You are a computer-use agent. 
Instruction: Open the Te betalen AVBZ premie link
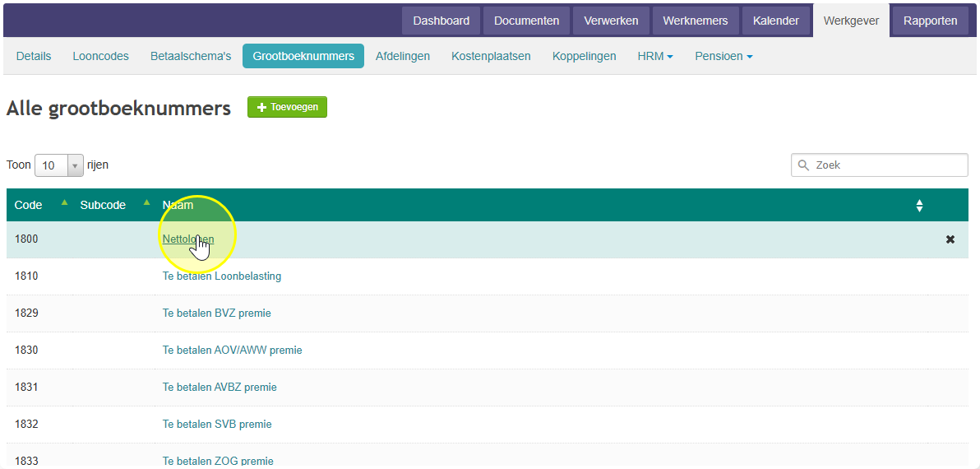coord(220,387)
